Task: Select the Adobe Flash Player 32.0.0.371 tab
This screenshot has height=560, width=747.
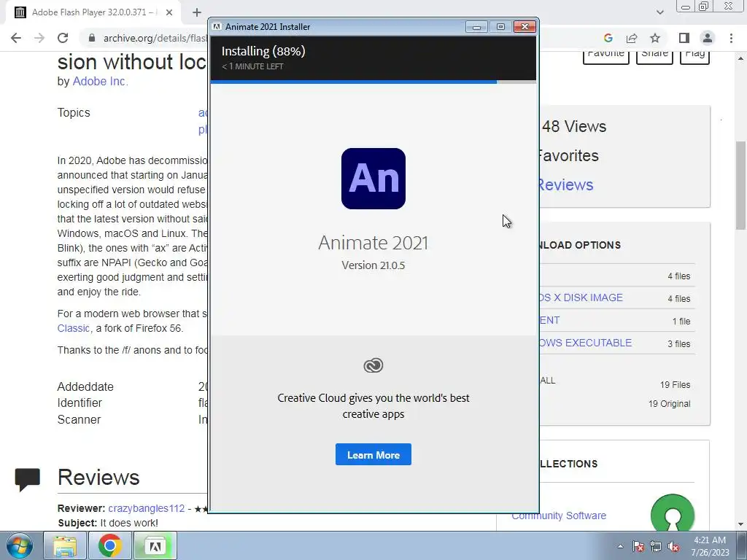Action: click(x=93, y=12)
